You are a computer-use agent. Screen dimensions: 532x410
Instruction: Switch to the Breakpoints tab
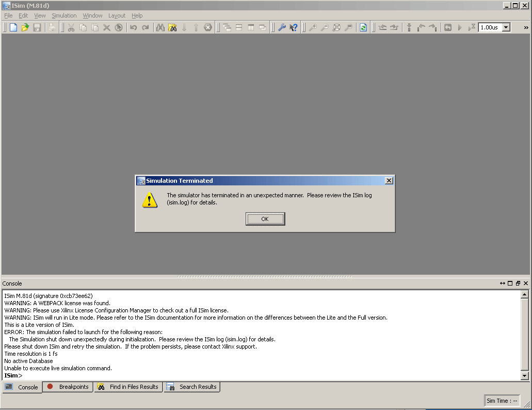click(68, 387)
